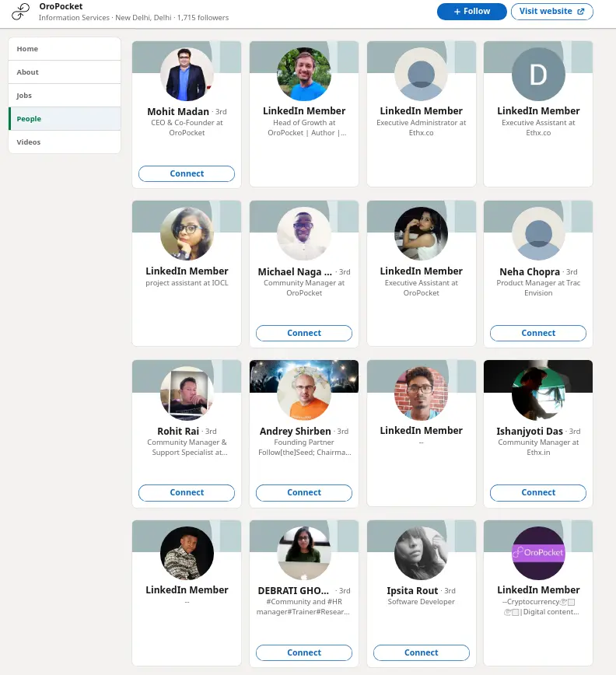Viewport: 616px width, 675px height.
Task: Click the OroPocket company logo icon
Action: point(21,12)
